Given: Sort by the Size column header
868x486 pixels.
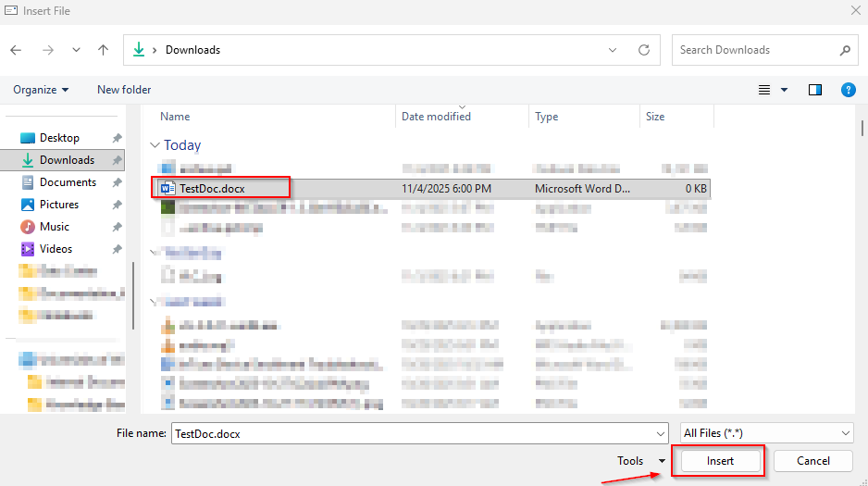Looking at the screenshot, I should (655, 117).
